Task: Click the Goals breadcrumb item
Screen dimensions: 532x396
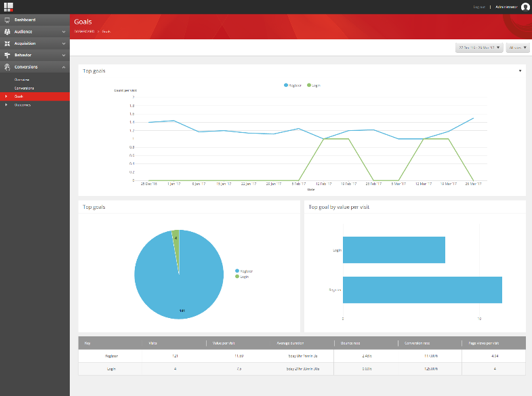Action: point(106,32)
